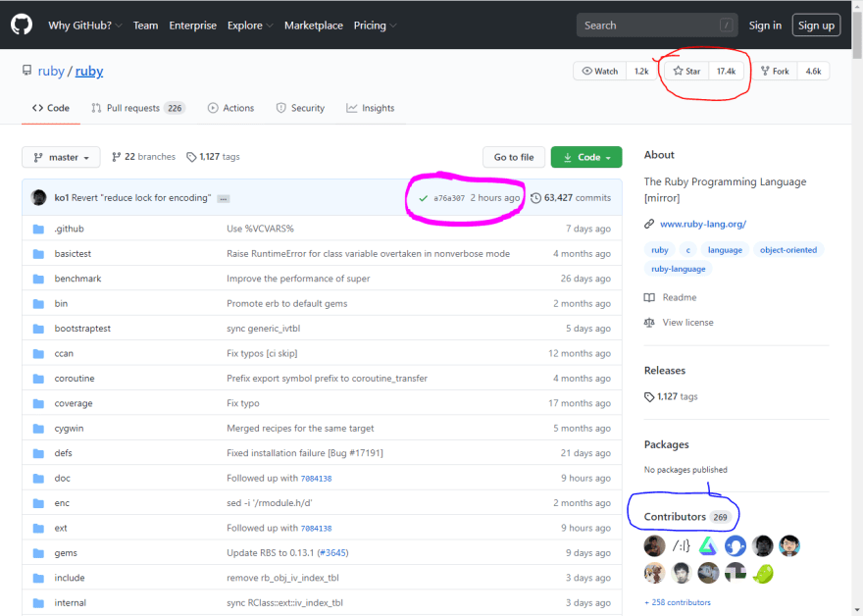Click the bin folder icon
This screenshot has height=616, width=863.
pyautogui.click(x=38, y=304)
